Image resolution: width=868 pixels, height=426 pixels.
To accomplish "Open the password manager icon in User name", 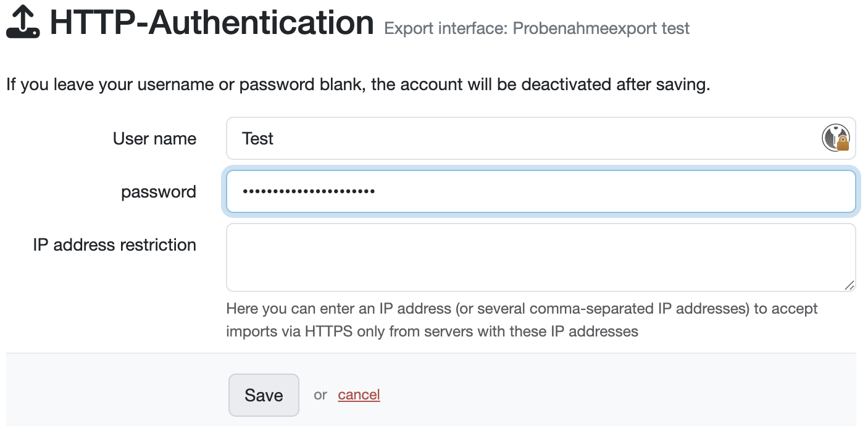I will [x=835, y=138].
